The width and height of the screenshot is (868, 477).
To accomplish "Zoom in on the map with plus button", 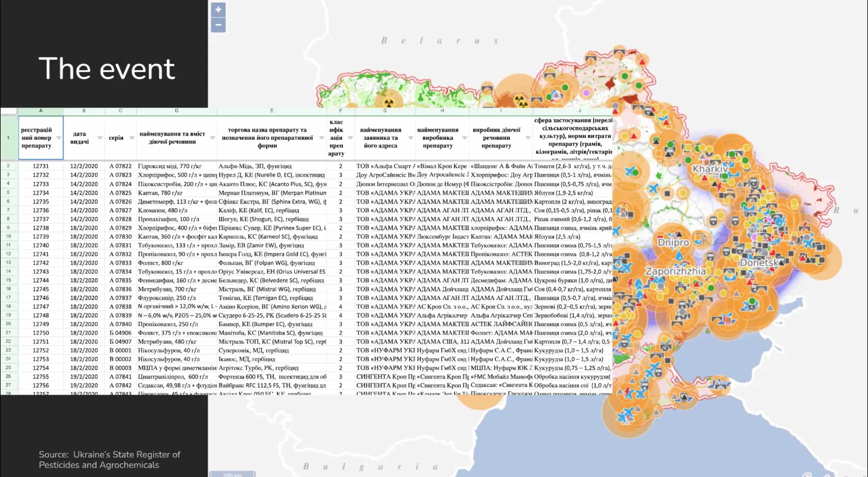I will [218, 9].
